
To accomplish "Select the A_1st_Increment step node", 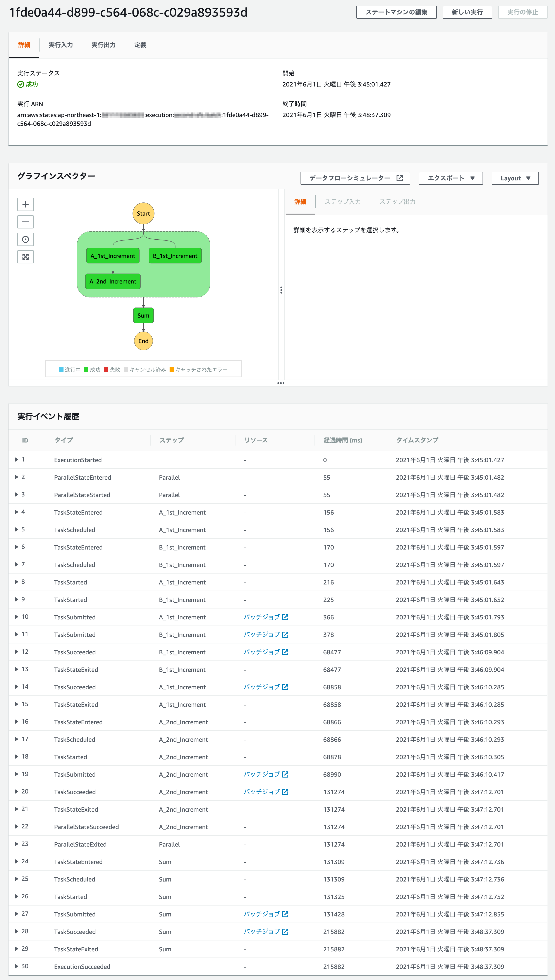I will (113, 256).
